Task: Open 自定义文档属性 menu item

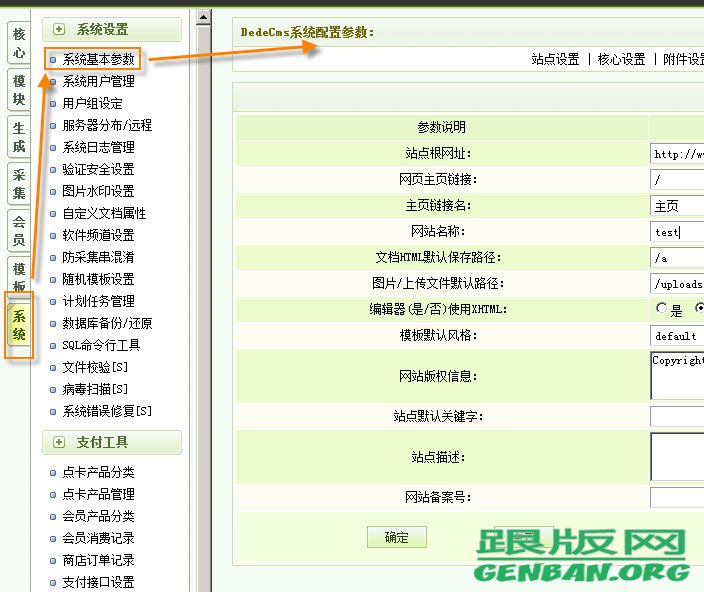Action: click(104, 213)
